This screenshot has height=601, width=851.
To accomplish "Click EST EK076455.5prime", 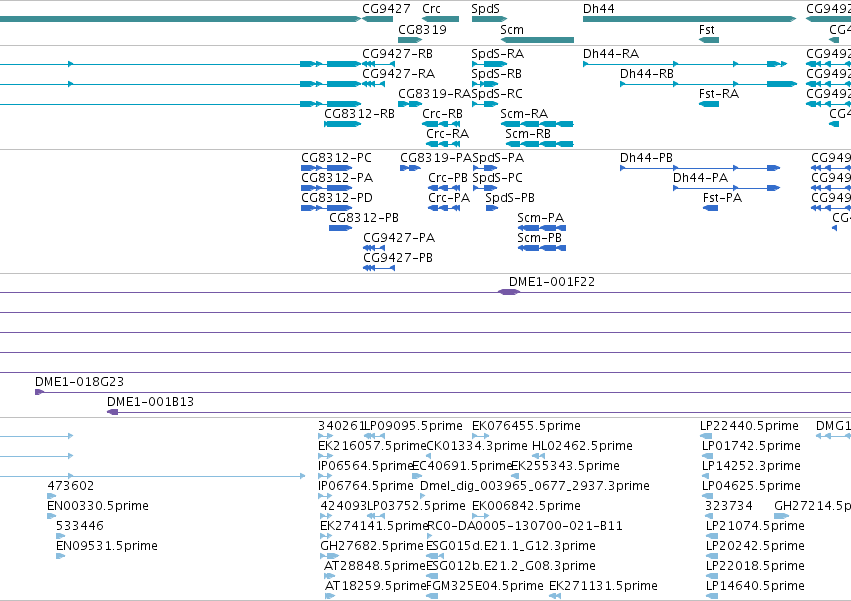I will coord(480,436).
